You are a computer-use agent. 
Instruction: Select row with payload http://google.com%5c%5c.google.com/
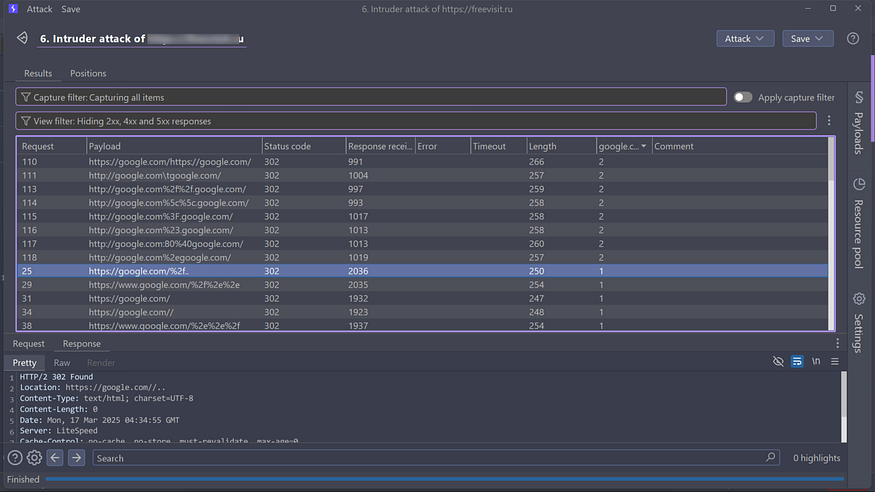pyautogui.click(x=422, y=202)
